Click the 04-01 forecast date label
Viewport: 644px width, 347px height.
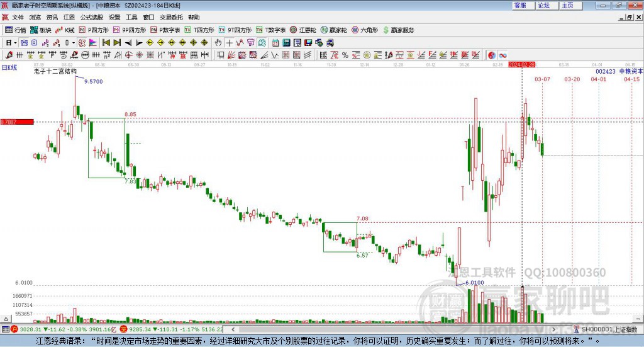click(599, 79)
